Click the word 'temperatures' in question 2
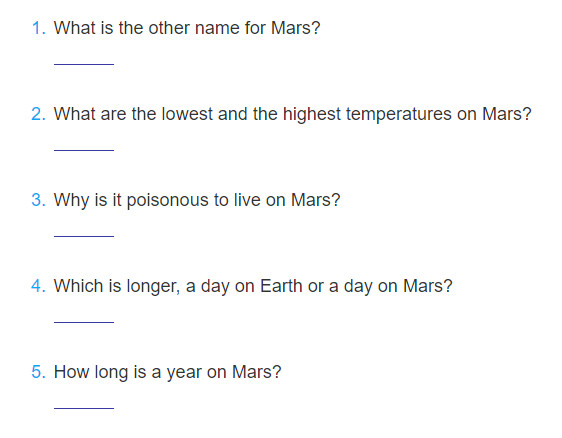The image size is (562, 438). 399,115
